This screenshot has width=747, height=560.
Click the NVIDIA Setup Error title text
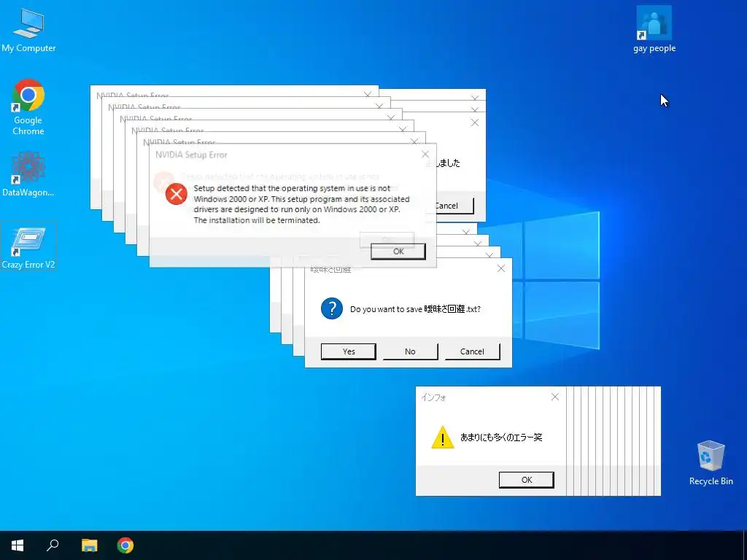191,155
